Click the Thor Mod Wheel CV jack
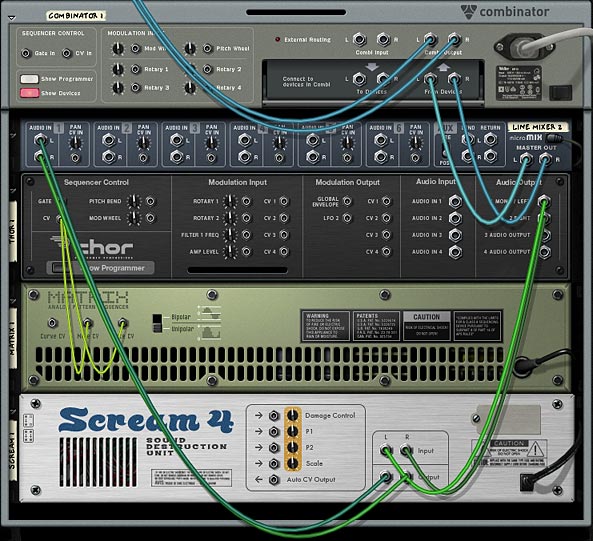The height and width of the screenshot is (541, 593). pyautogui.click(x=150, y=218)
